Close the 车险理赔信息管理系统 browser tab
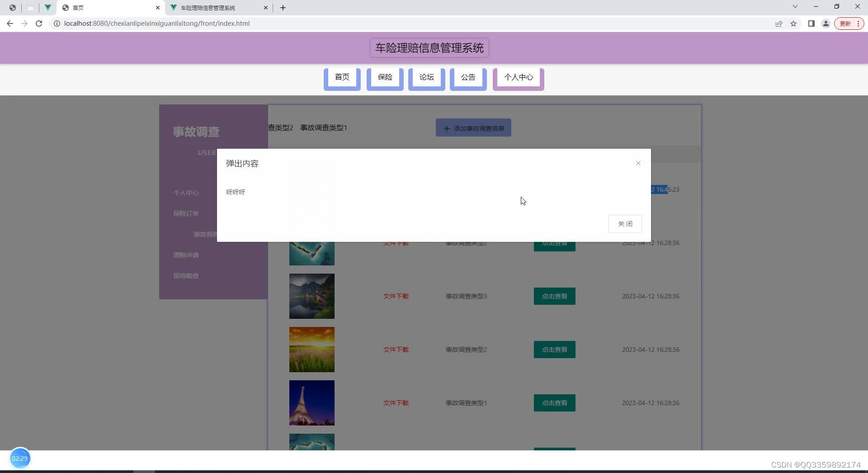The width and height of the screenshot is (868, 473). [266, 8]
